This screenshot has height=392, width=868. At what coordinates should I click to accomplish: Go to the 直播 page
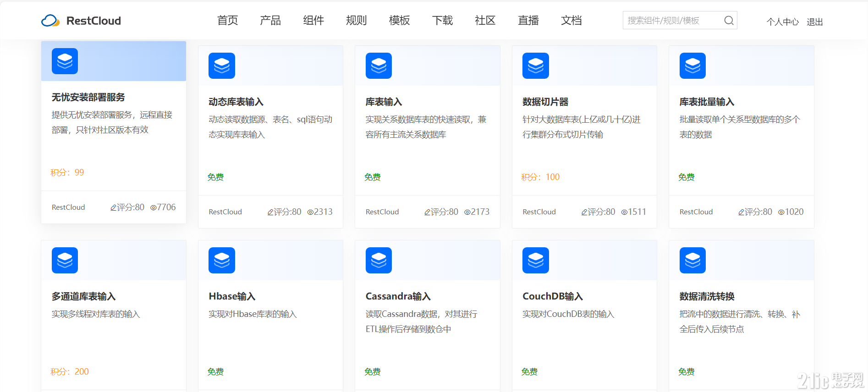528,21
